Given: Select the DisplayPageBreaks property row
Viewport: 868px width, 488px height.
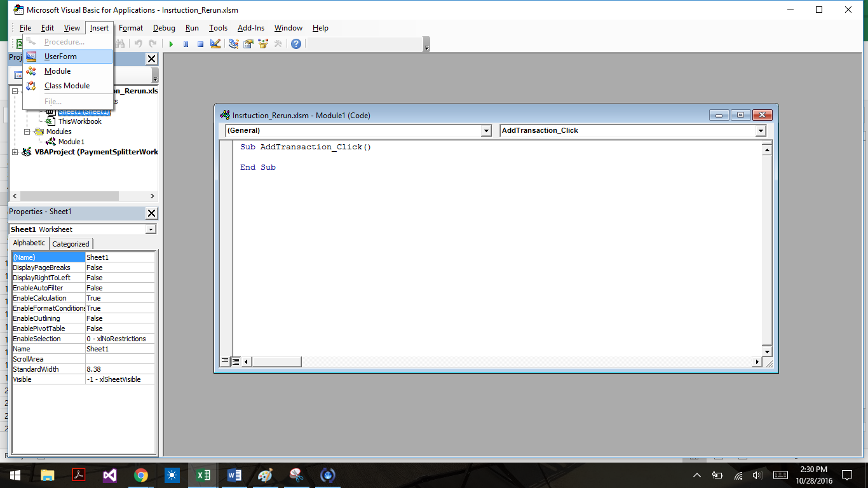Looking at the screenshot, I should 83,268.
